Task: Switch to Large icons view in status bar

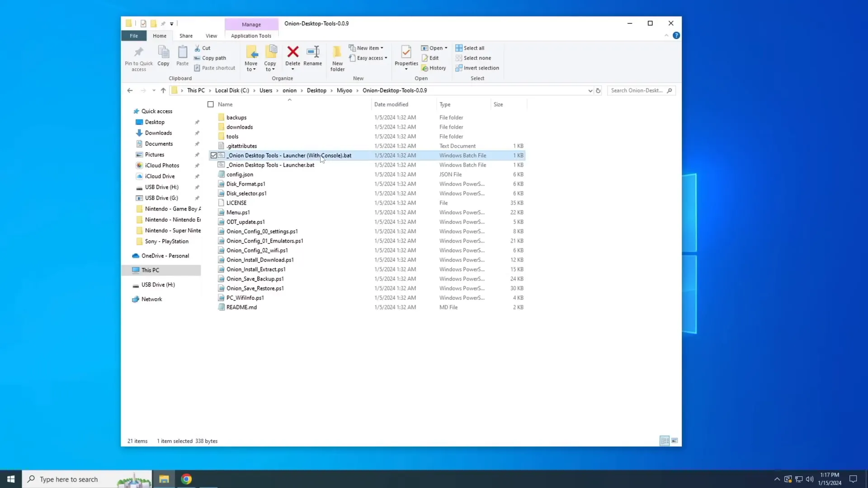Action: click(675, 441)
